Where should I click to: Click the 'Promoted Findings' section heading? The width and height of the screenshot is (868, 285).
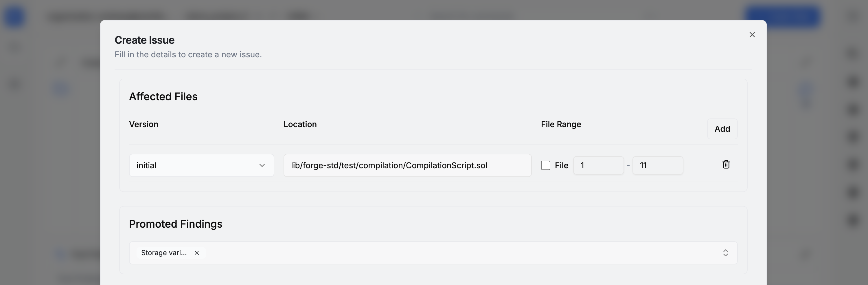(176, 224)
